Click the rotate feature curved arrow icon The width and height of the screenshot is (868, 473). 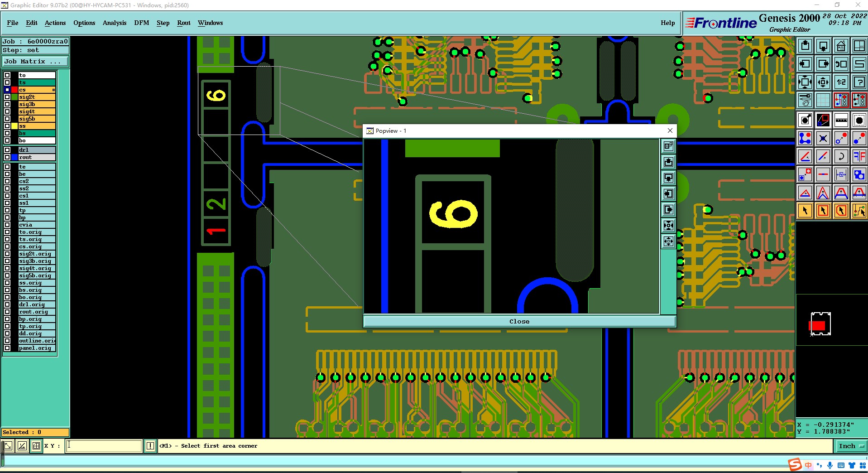click(x=841, y=156)
